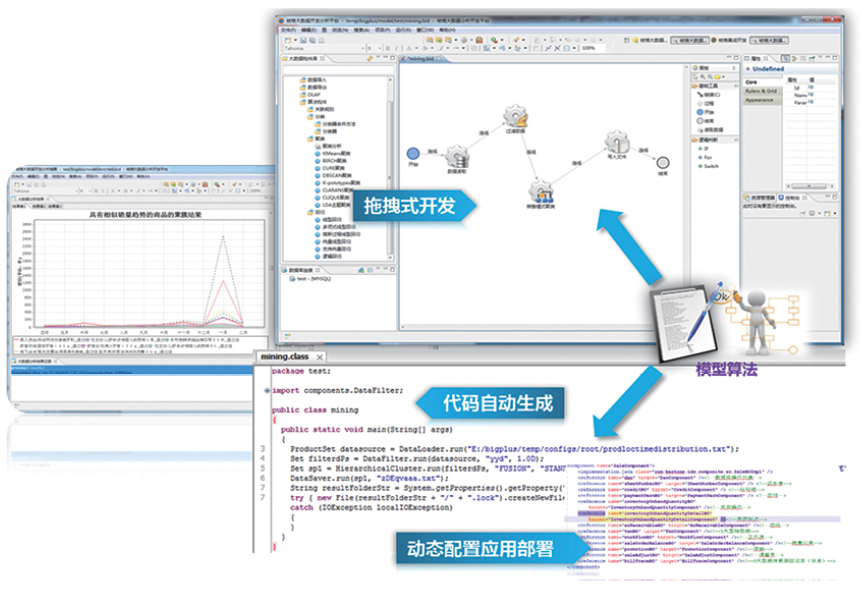Click the delete X icon in second toolbar row
Screen dimensions: 864x598
coord(557,49)
